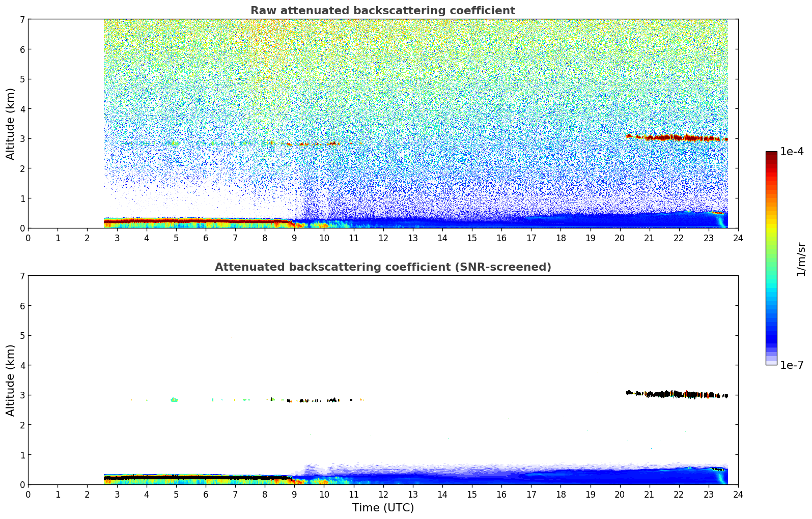Pick the green middle of the colorbar

(x=771, y=254)
